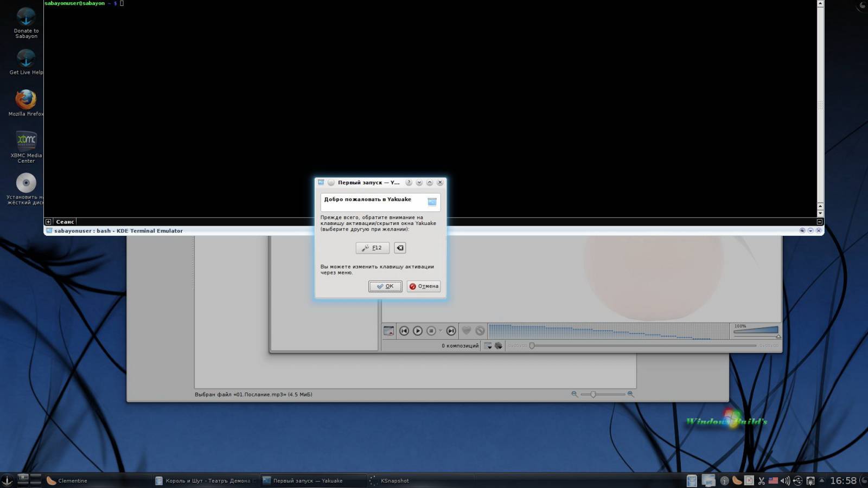868x488 pixels.
Task: Open the Klipper scissors clipboard icon
Action: 762,481
